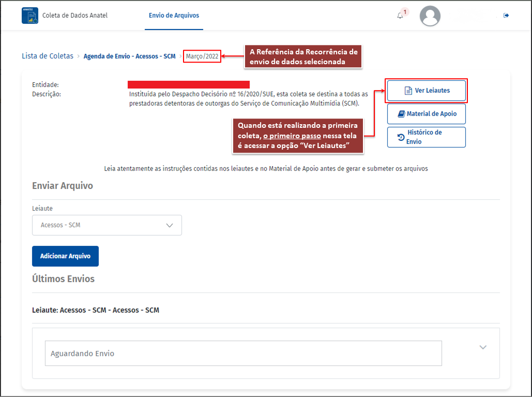The image size is (532, 397).
Task: Click the Coleta de Dados Anatel title
Action: click(x=75, y=16)
